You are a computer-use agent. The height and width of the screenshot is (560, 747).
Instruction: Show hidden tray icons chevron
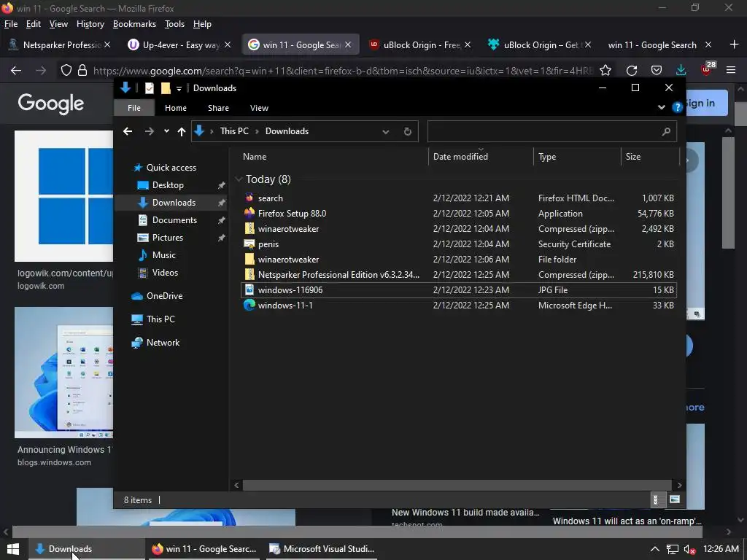pyautogui.click(x=655, y=549)
